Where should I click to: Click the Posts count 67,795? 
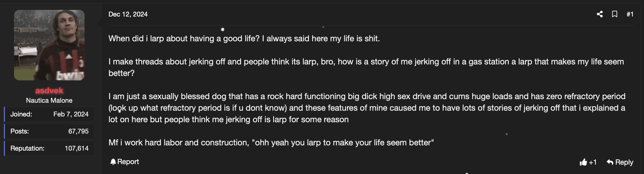[x=78, y=131]
